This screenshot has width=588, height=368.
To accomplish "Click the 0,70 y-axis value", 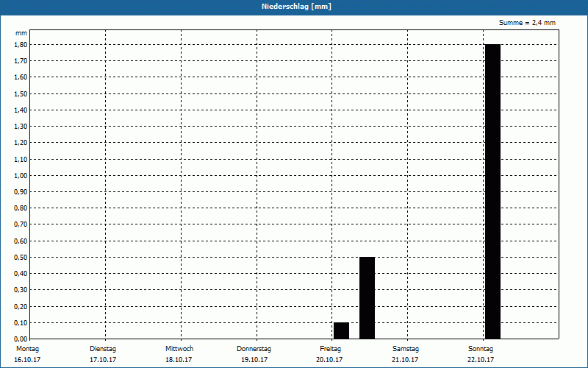I will tap(21, 224).
